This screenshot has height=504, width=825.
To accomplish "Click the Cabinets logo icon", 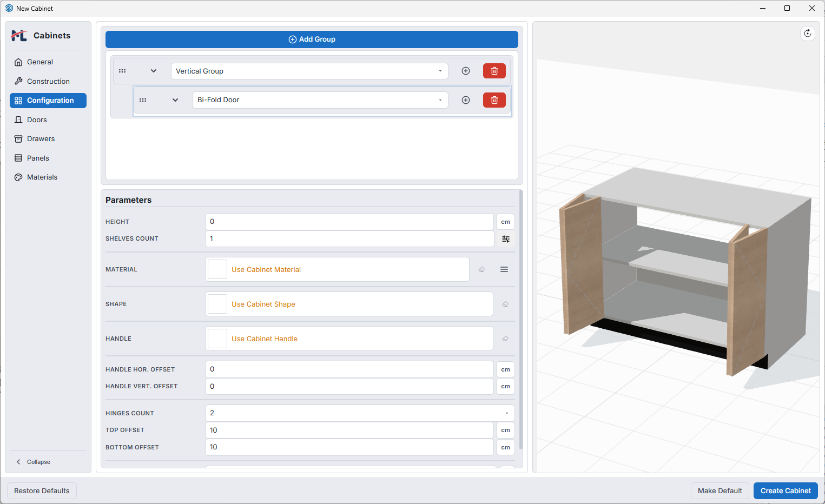I will pyautogui.click(x=19, y=36).
